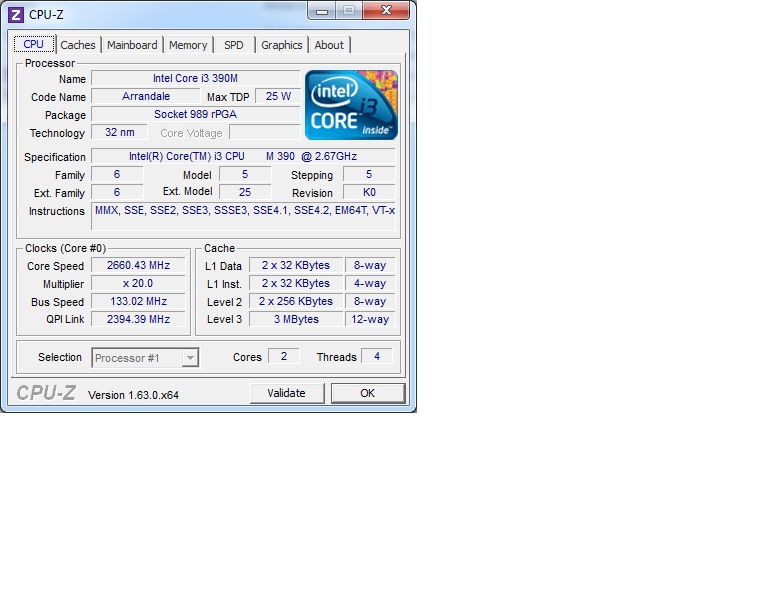Viewport: 768px width, 614px height.
Task: Click the Stepping value 5
Action: point(369,174)
